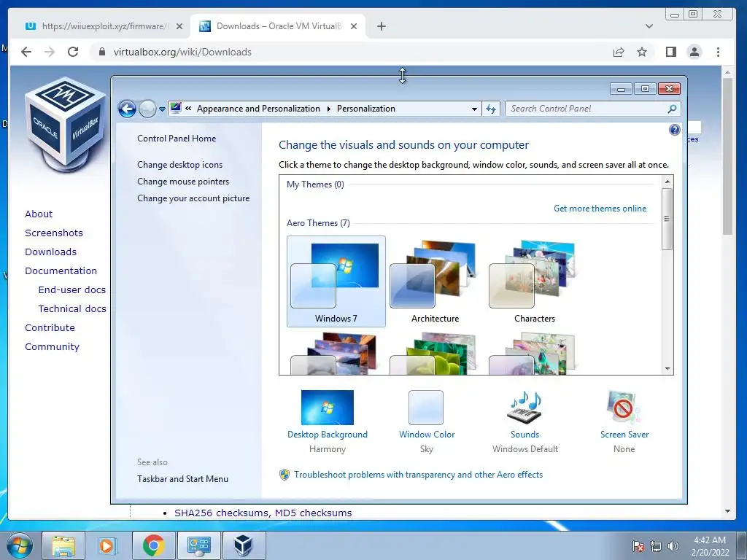Click the double chevron at breadcrumb start
Screen dimensions: 747x560
click(x=189, y=109)
